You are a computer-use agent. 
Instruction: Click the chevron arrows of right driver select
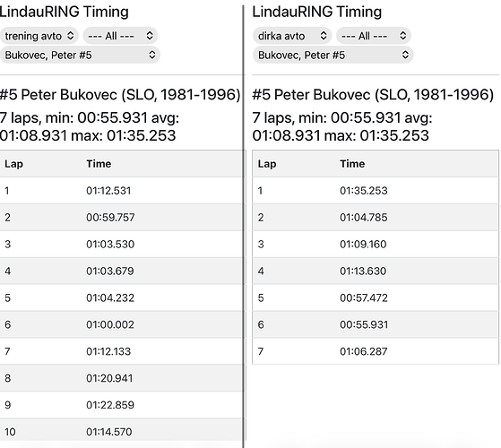[405, 55]
